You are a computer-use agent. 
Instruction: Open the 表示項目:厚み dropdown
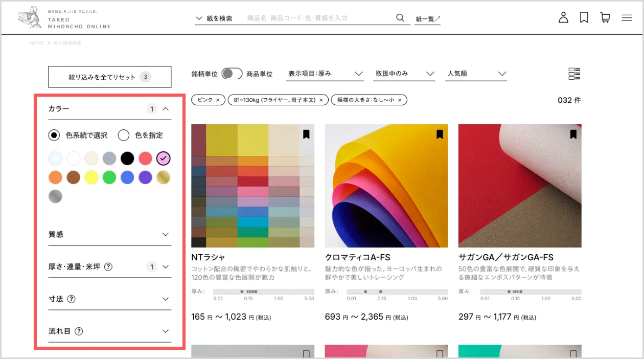[x=325, y=74]
